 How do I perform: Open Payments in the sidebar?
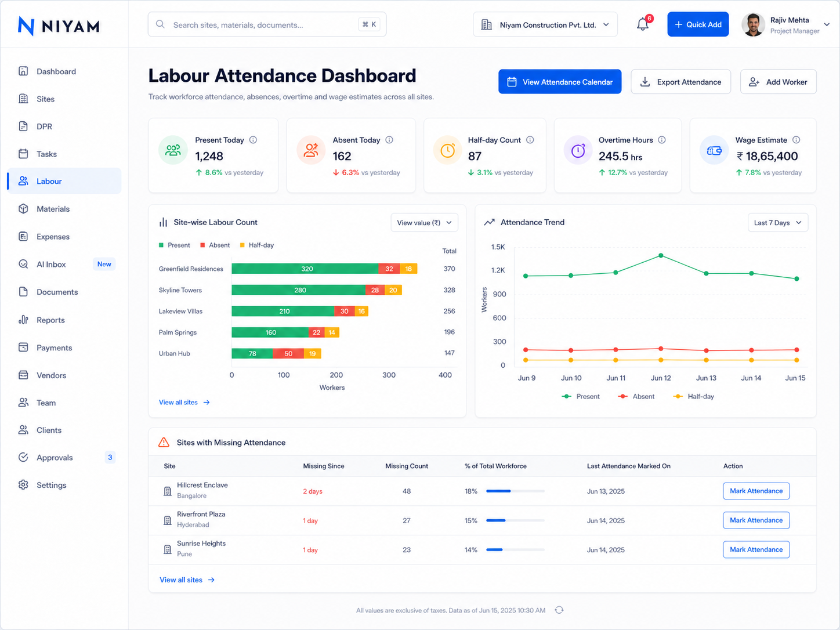click(64, 347)
